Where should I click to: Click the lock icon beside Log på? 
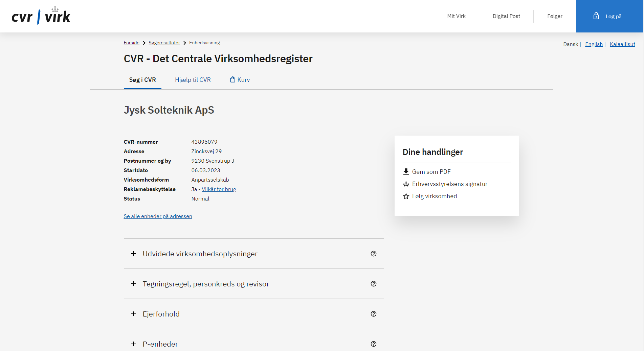pos(596,16)
